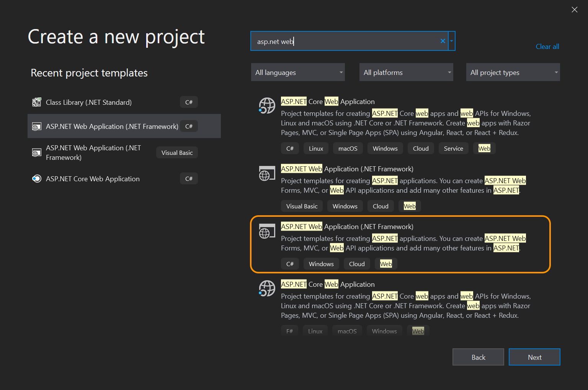
Task: Open the All project types dropdown
Action: pos(513,72)
